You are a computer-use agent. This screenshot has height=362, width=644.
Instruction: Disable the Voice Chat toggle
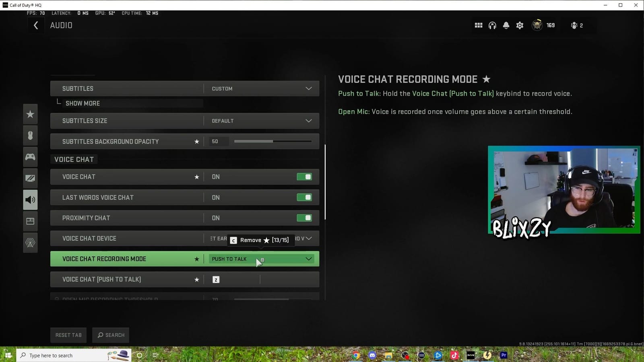pos(305,177)
